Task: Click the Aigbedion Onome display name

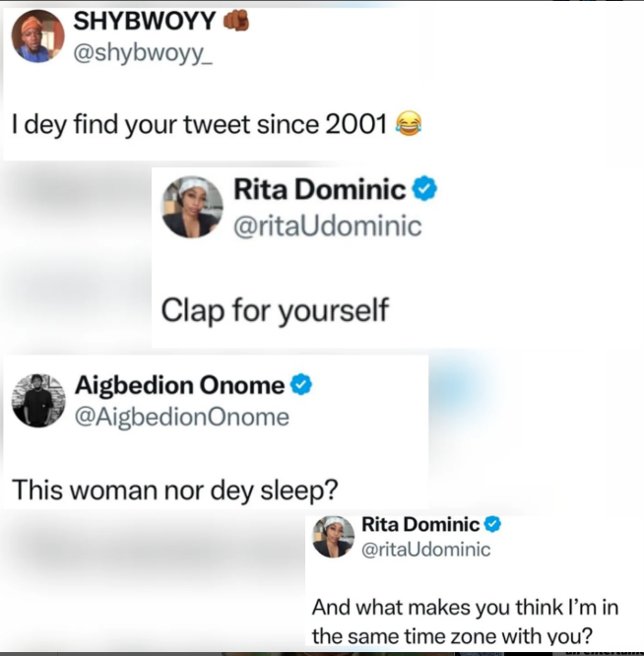Action: tap(179, 385)
